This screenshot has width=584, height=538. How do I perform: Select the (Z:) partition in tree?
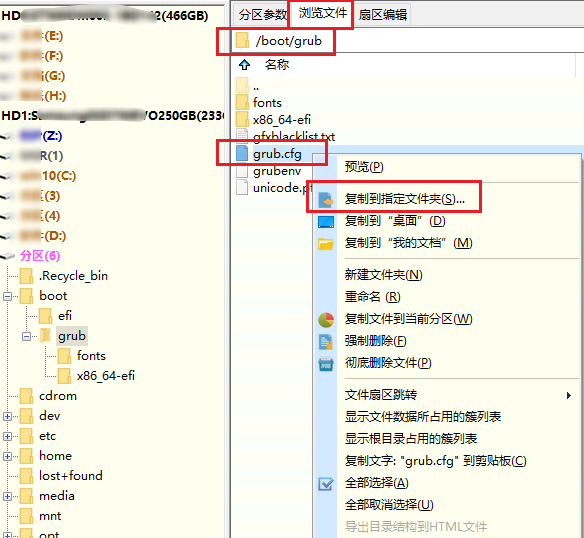coord(41,136)
